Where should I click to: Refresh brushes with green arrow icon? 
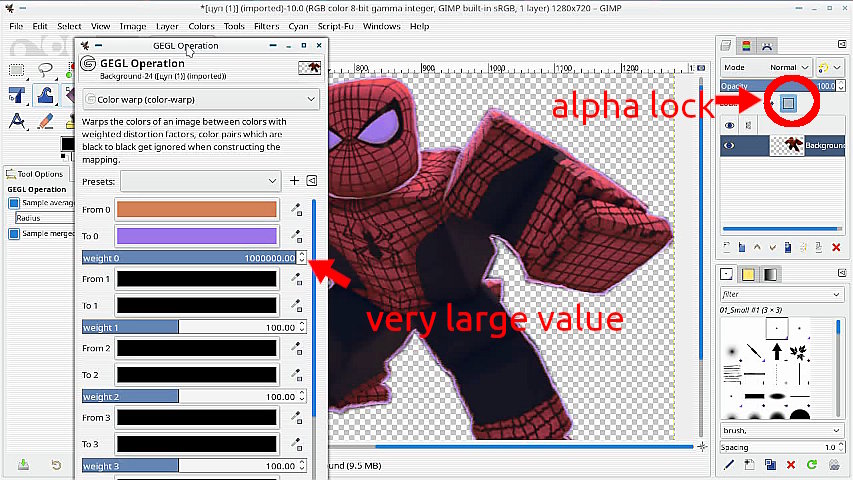[x=812, y=465]
